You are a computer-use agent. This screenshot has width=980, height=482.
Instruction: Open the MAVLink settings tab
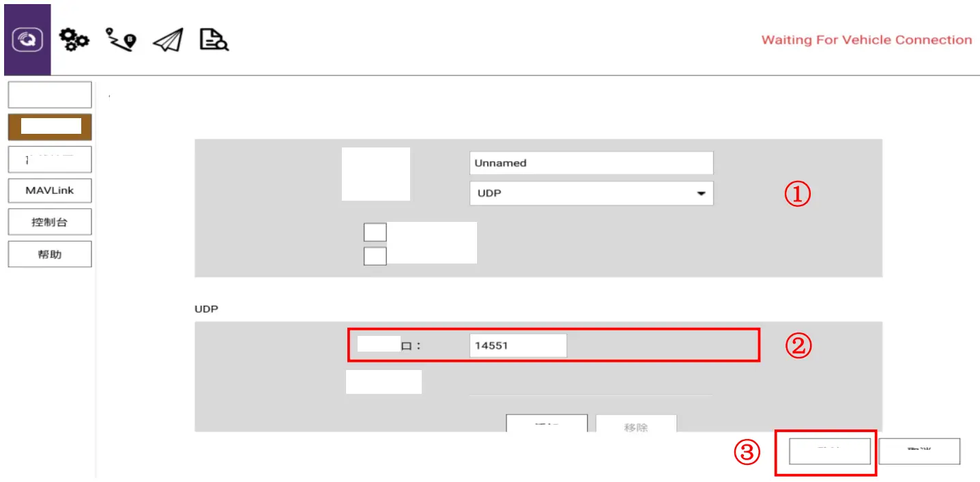(x=50, y=190)
